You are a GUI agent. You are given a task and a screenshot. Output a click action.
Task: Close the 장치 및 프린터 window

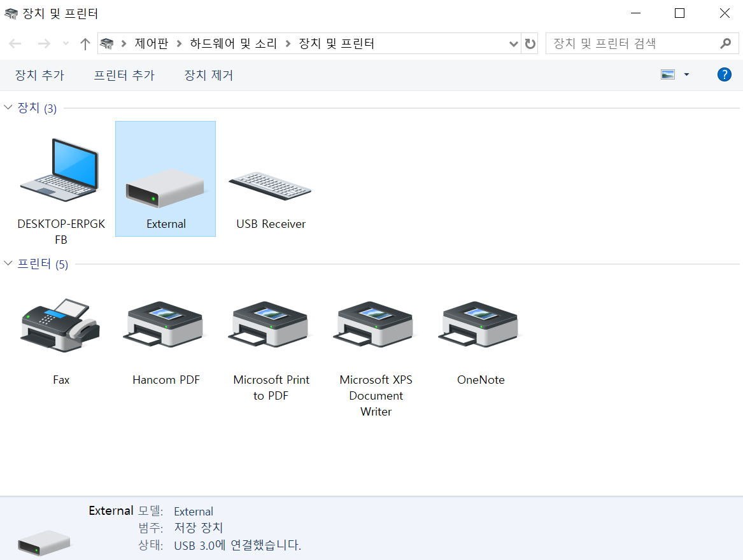[x=725, y=13]
